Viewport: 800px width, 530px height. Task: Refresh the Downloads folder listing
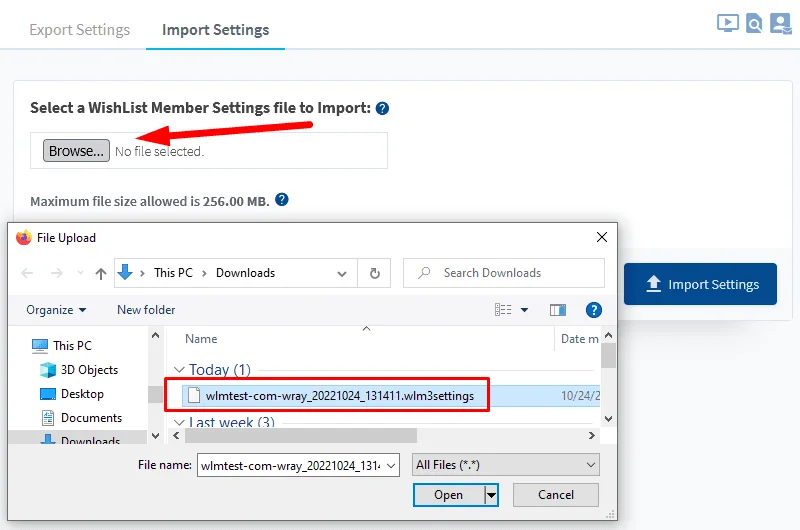click(x=374, y=273)
